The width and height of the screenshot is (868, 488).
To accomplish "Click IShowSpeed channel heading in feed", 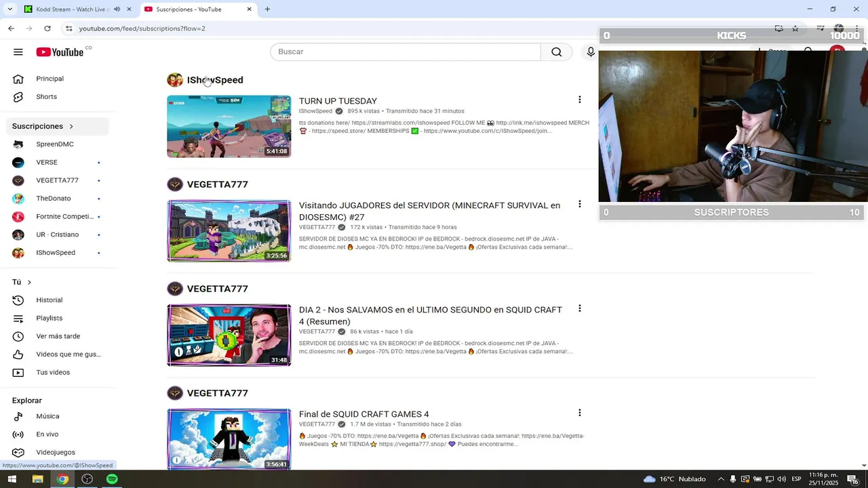I will coord(215,80).
